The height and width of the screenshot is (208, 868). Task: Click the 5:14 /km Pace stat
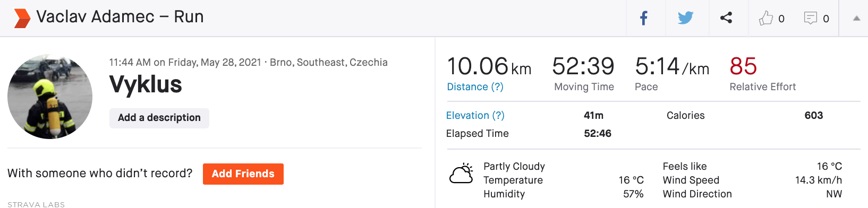(x=672, y=67)
